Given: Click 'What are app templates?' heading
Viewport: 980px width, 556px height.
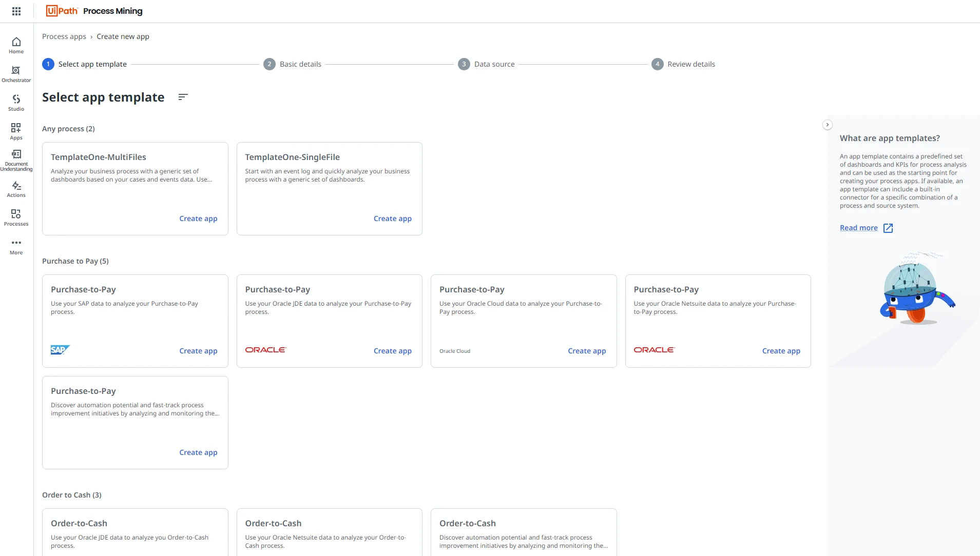Looking at the screenshot, I should point(890,138).
